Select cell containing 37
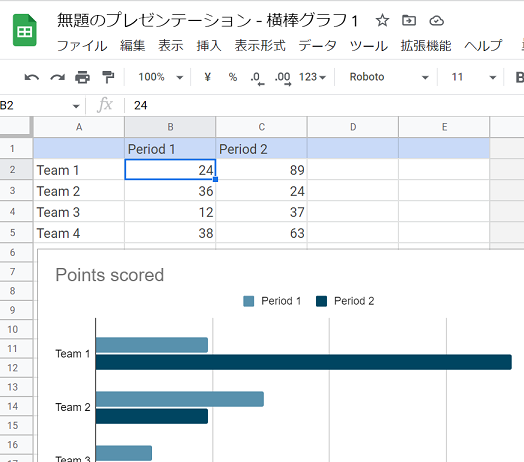The image size is (524, 462). (x=262, y=212)
